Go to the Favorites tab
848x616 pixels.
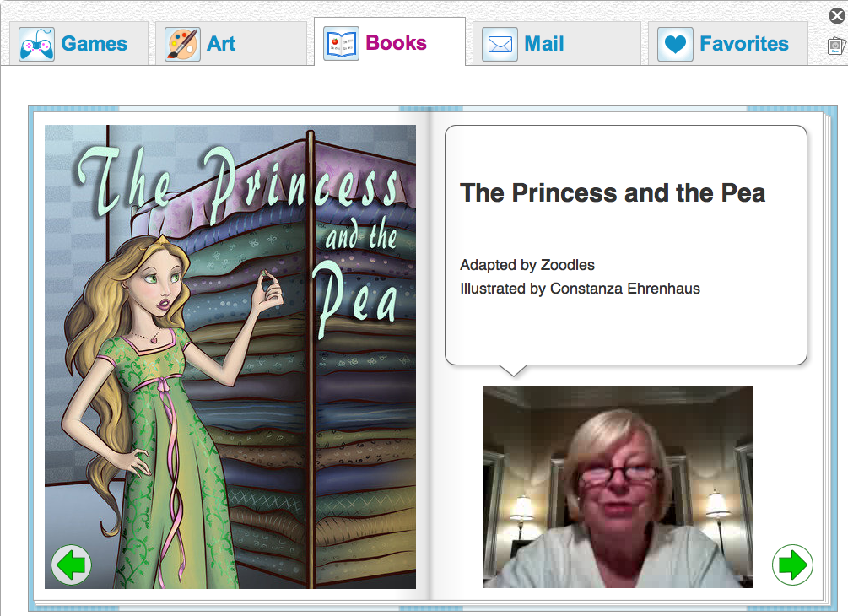click(x=728, y=44)
